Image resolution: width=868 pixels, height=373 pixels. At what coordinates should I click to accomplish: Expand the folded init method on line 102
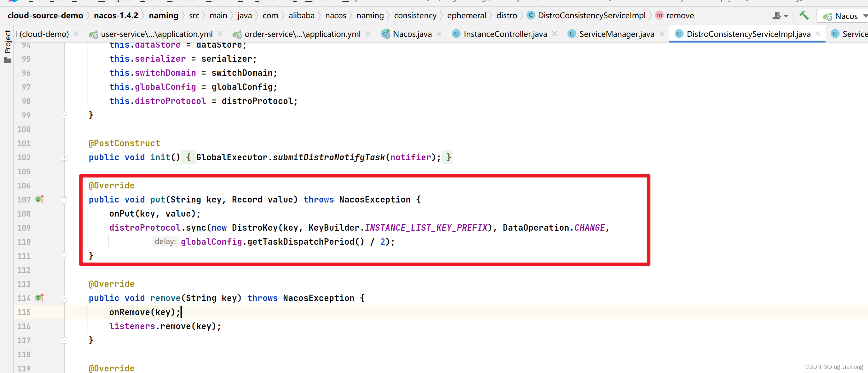65,158
